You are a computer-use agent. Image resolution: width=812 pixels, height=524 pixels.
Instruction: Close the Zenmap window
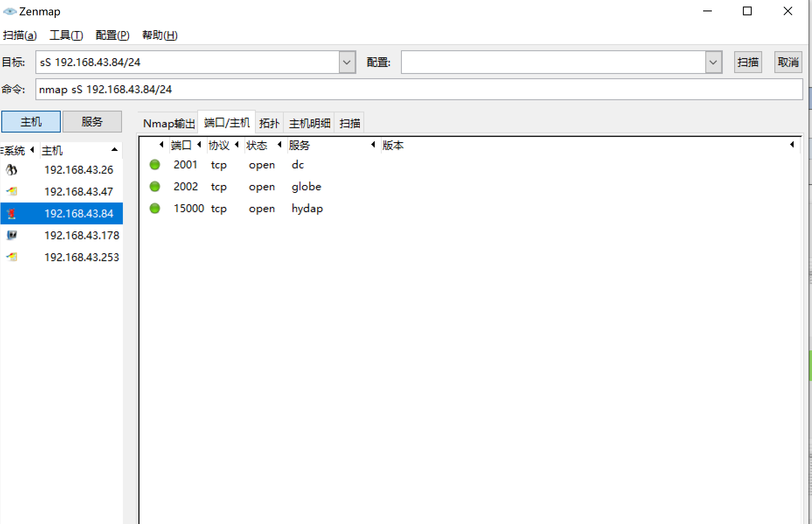(788, 11)
